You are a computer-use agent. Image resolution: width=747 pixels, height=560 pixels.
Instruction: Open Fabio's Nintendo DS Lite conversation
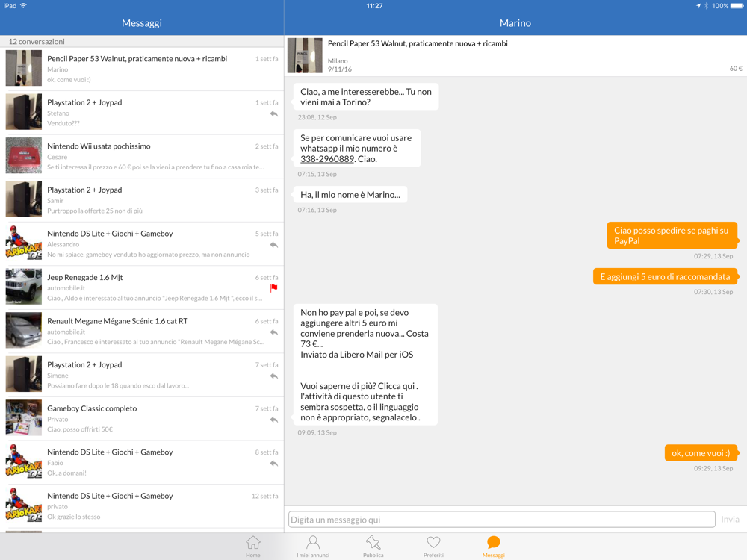pos(142,462)
